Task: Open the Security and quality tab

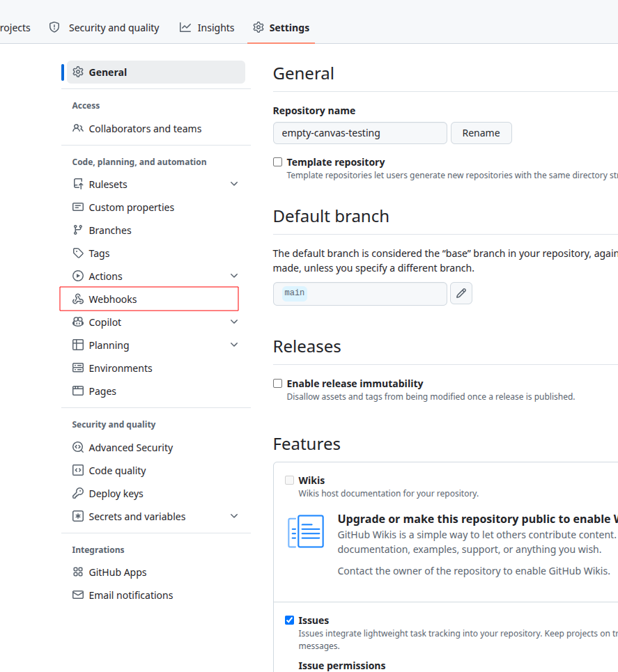Action: pos(105,27)
